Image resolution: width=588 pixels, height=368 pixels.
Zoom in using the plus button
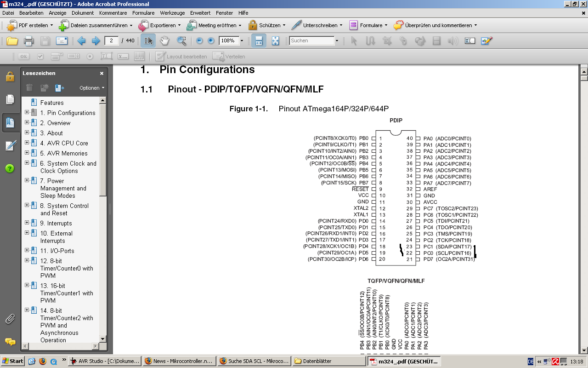click(x=211, y=41)
